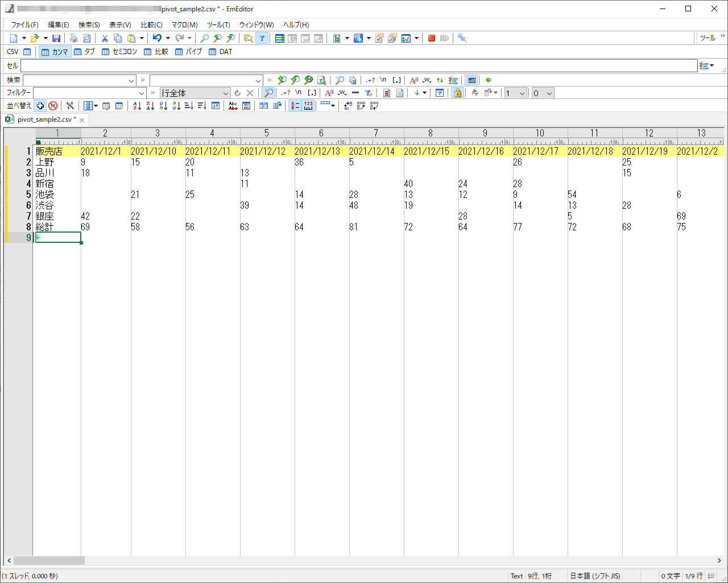The image size is (728, 583).
Task: Open the フィルター text dropdown
Action: (142, 93)
